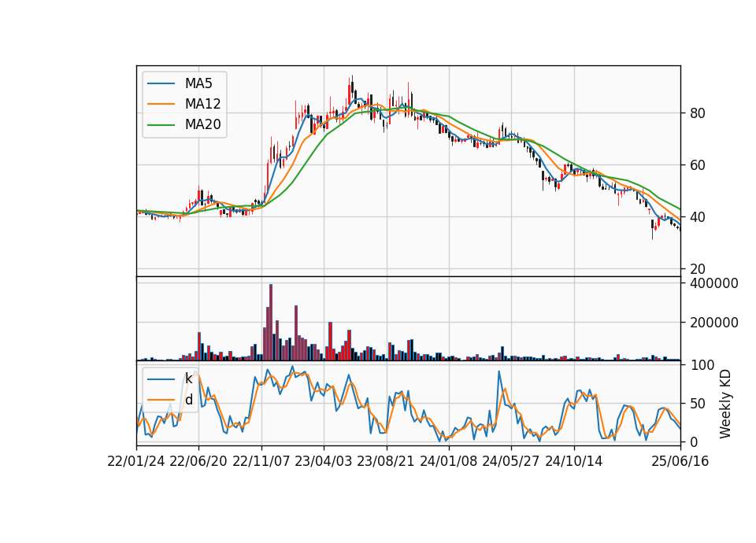Click the KD axis value 100
This screenshot has height=543, width=756.
[x=702, y=365]
